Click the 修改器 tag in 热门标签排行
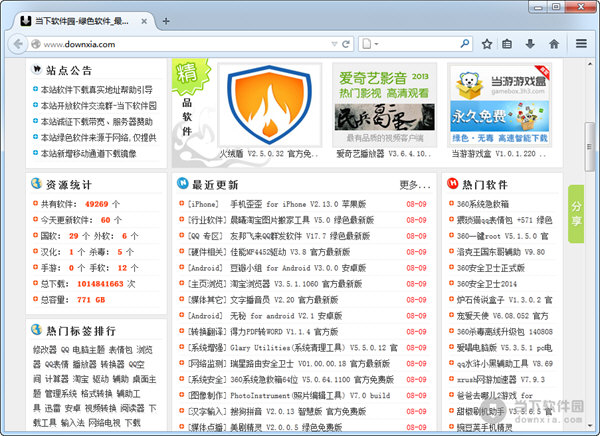Screen dimensions: 600x436 [45, 349]
